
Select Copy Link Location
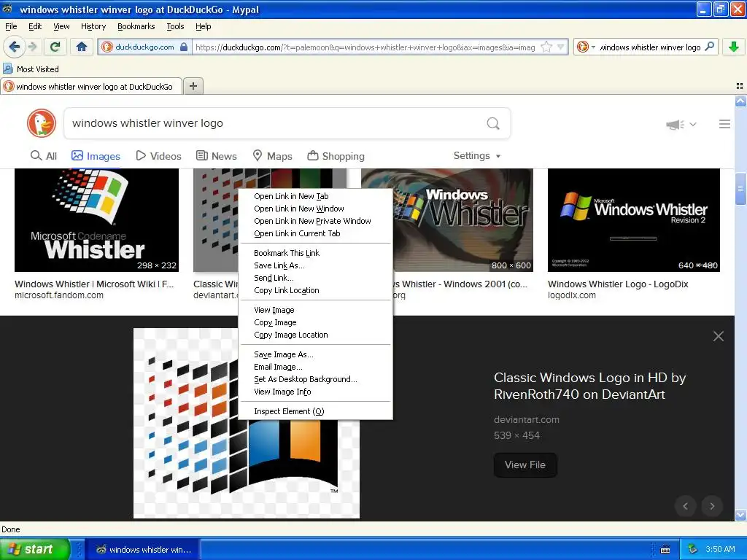coord(315,290)
